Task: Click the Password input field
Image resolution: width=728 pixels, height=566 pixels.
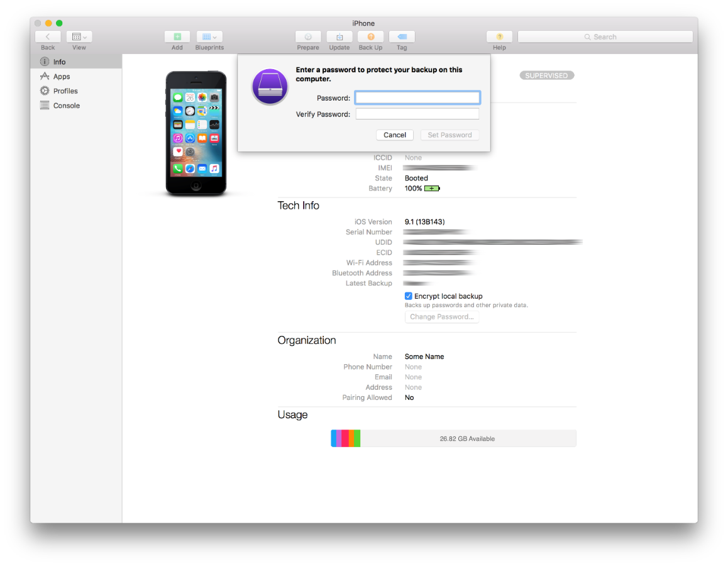Action: (x=417, y=97)
